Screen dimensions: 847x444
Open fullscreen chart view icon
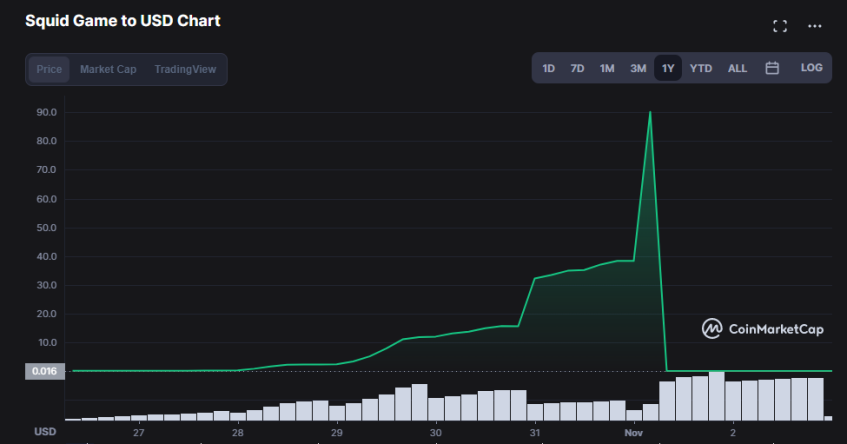point(780,26)
